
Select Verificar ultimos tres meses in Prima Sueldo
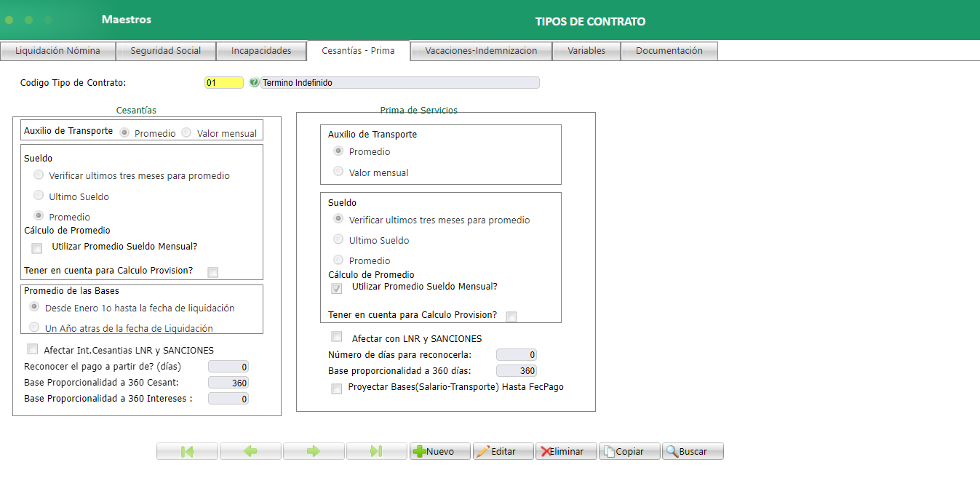[338, 219]
